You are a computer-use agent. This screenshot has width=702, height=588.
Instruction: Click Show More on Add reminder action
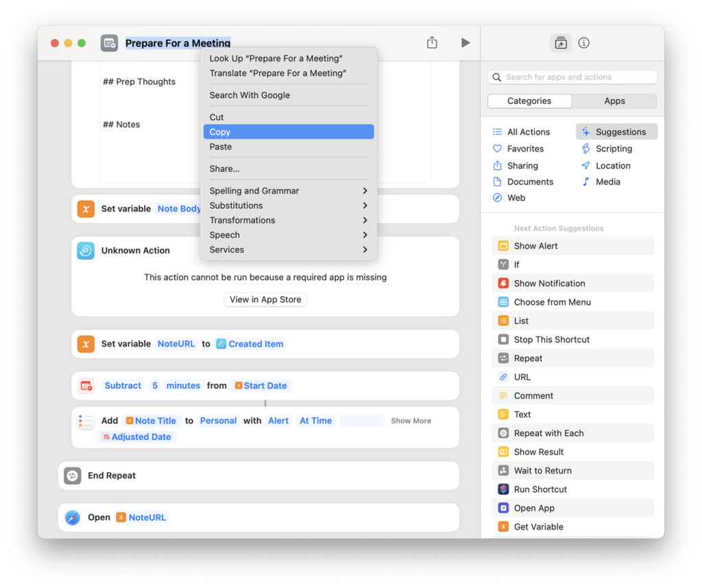(x=411, y=421)
